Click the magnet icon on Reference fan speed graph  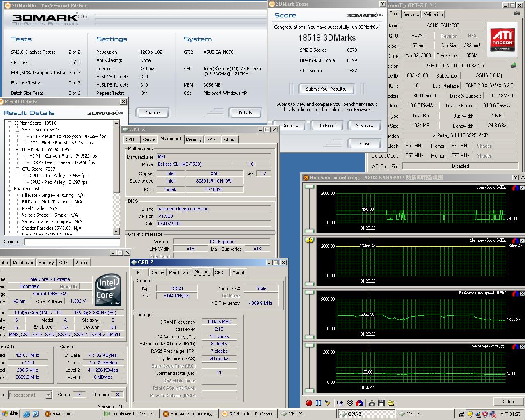pyautogui.click(x=516, y=294)
